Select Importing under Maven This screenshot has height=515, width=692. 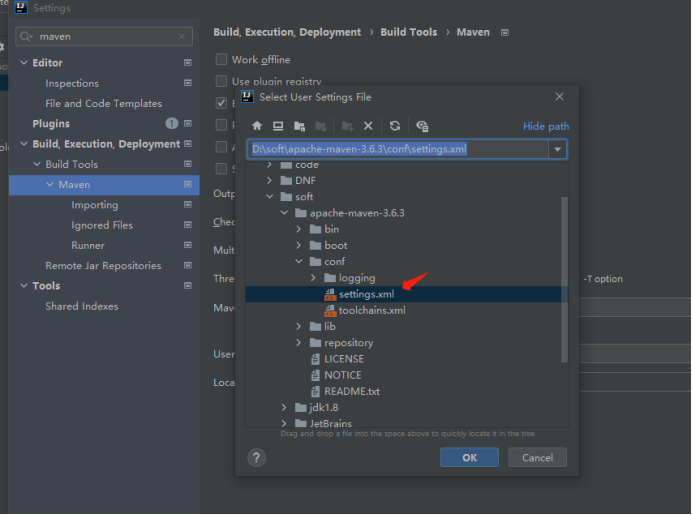(95, 205)
